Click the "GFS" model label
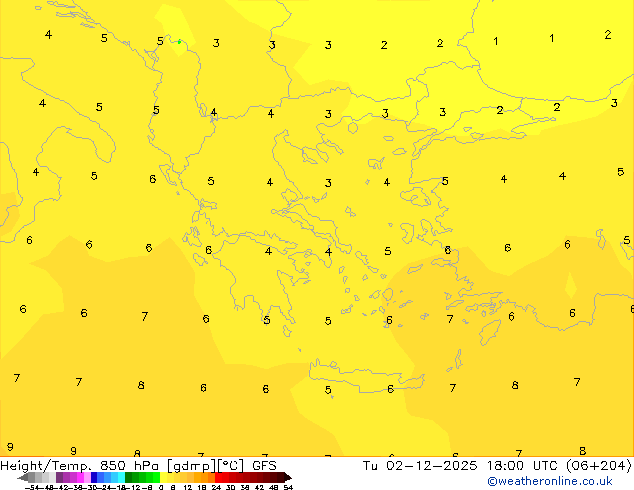Image resolution: width=634 pixels, height=490 pixels. coord(264,466)
